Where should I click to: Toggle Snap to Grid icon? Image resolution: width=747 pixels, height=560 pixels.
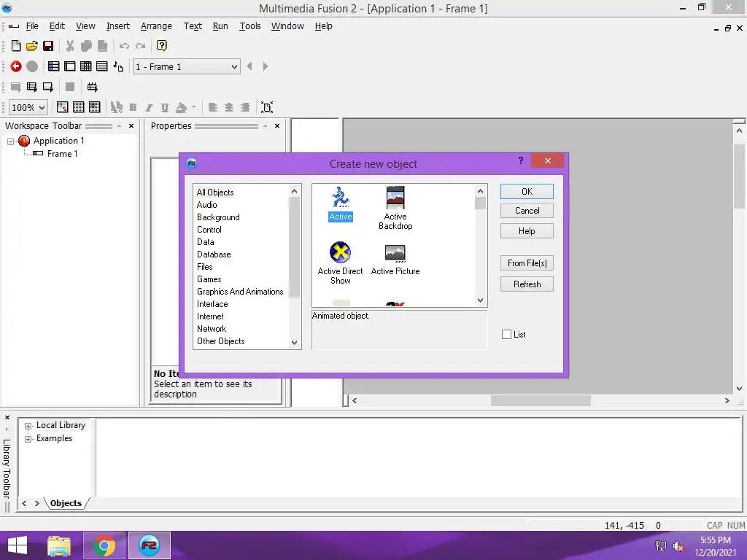tap(94, 107)
